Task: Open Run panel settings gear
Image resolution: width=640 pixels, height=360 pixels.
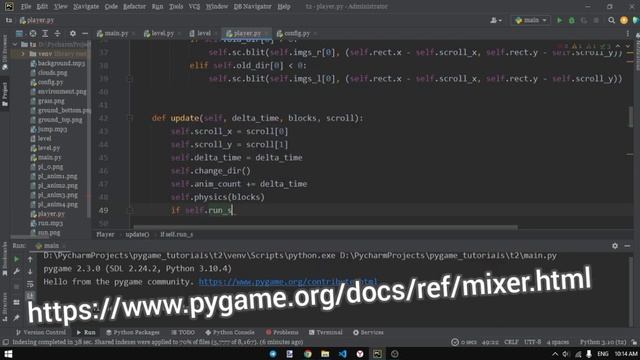Action: (x=615, y=246)
